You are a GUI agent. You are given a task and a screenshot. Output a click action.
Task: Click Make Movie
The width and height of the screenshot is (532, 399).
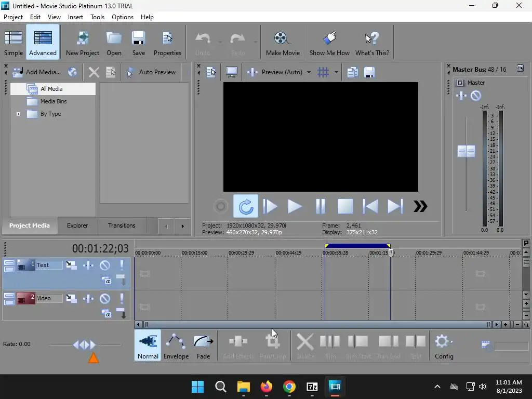coord(283,43)
